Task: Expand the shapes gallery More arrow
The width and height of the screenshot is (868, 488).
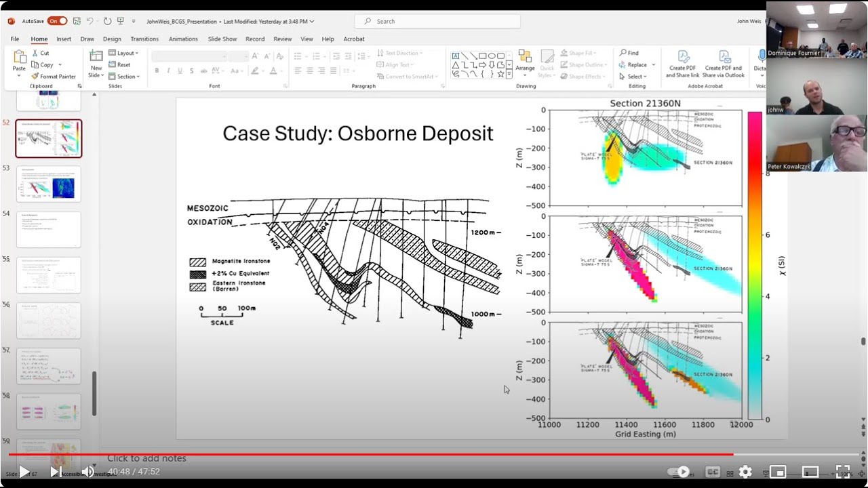Action: (509, 74)
